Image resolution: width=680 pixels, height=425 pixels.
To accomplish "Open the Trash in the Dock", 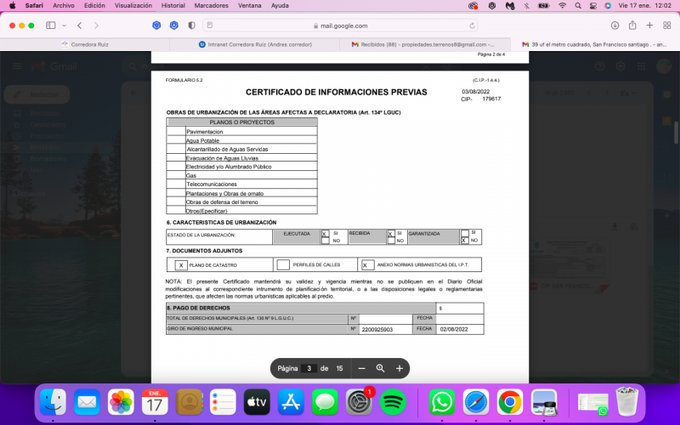I will [627, 402].
